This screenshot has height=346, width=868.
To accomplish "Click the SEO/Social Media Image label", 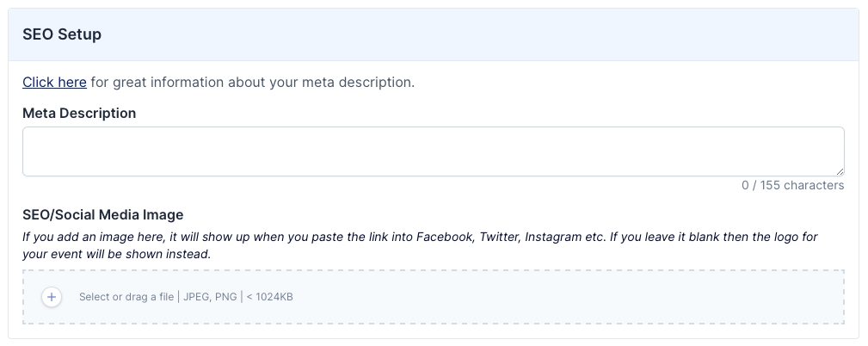I will (x=103, y=214).
